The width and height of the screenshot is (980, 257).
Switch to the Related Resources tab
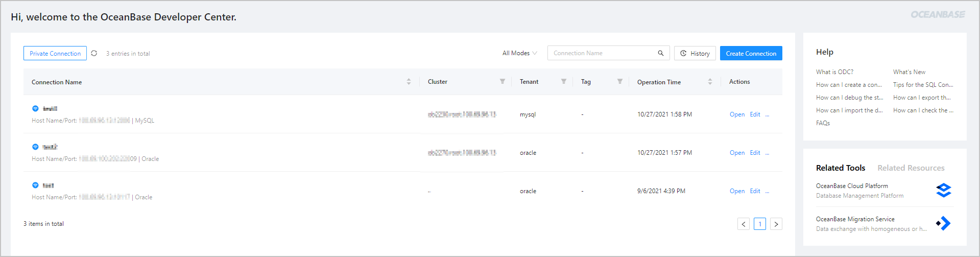[911, 168]
